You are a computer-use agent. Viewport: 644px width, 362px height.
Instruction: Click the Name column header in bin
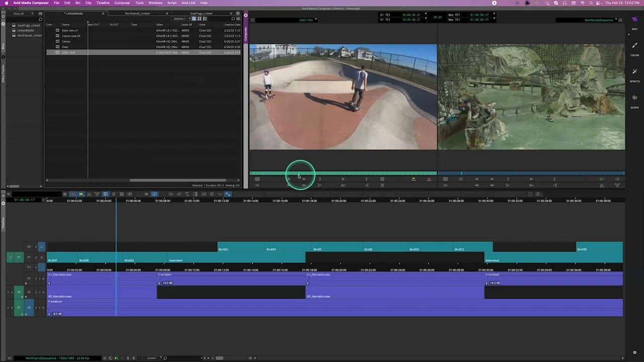click(x=66, y=25)
